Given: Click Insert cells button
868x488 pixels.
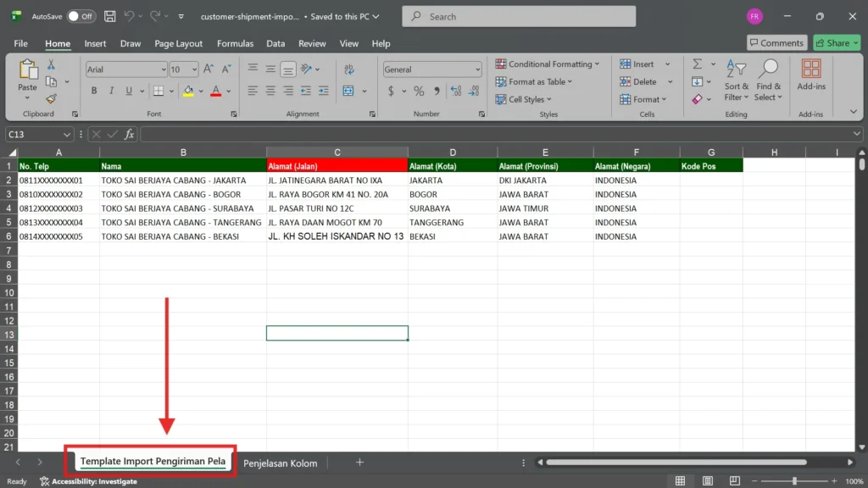Looking at the screenshot, I should click(637, 64).
